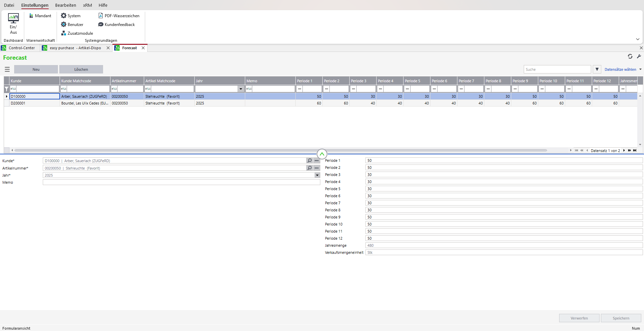Click the Periode 6 column header
The image size is (644, 331).
(x=444, y=81)
